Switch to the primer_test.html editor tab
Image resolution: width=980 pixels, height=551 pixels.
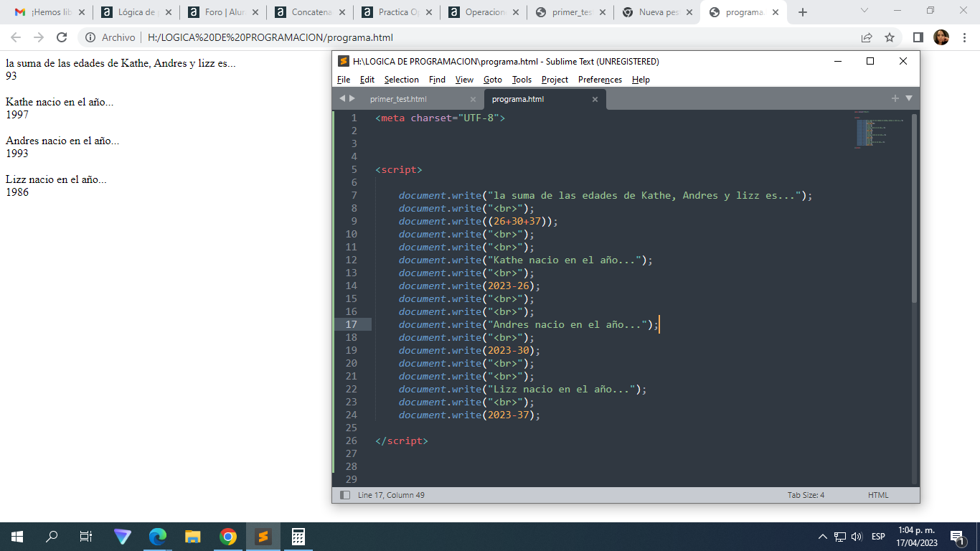(x=398, y=99)
